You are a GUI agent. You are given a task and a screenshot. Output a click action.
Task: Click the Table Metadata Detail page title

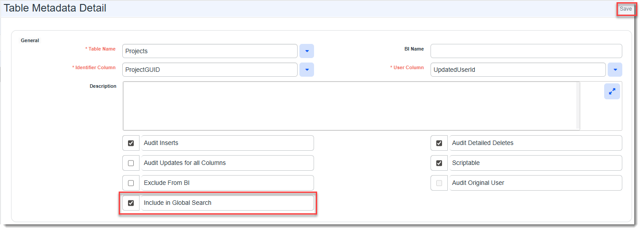pos(55,8)
